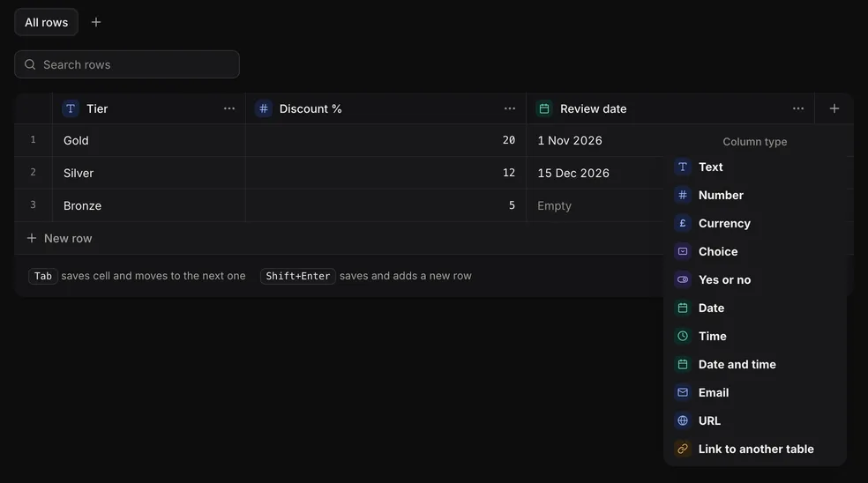Viewport: 868px width, 483px height.
Task: Choose Time as column type
Action: click(x=754, y=337)
